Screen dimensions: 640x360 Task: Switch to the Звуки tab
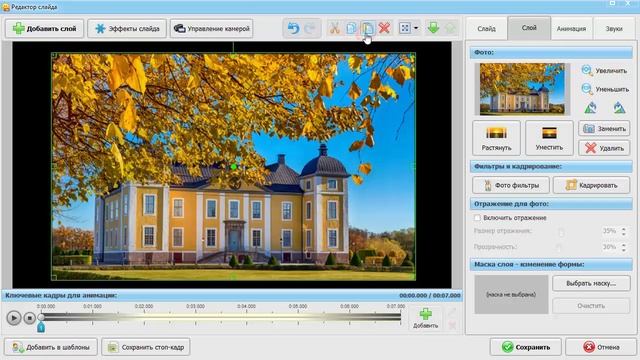click(x=614, y=29)
